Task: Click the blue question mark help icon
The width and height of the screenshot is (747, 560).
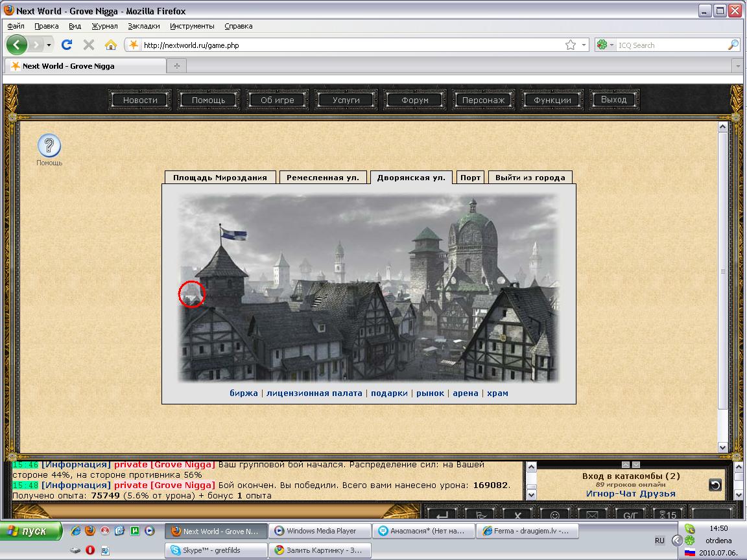Action: coord(49,145)
